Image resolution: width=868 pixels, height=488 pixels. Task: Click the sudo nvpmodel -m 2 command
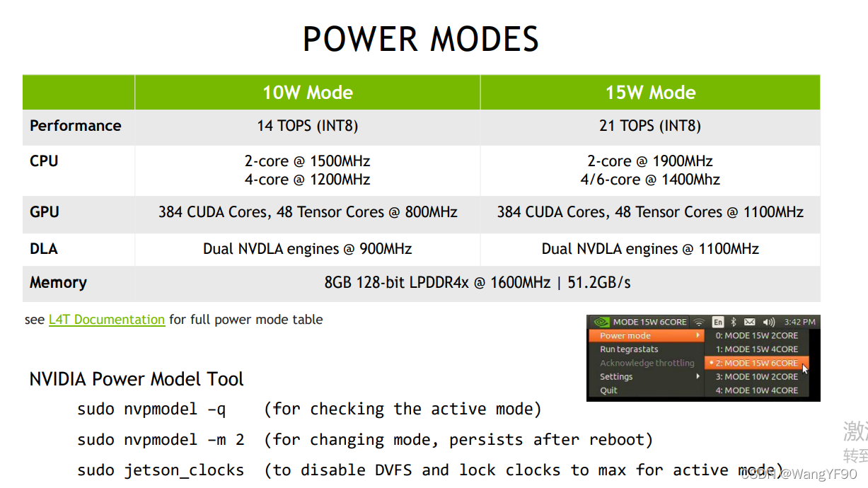click(x=161, y=440)
